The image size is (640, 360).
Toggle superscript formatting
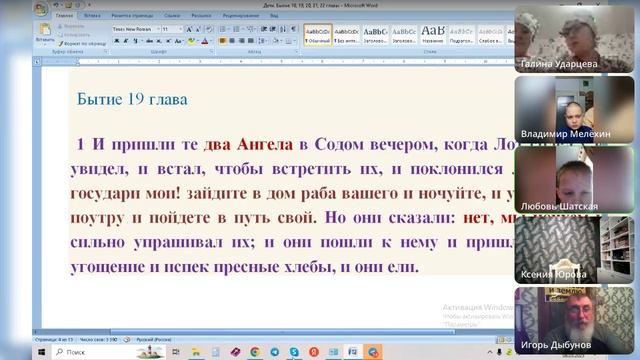point(168,41)
